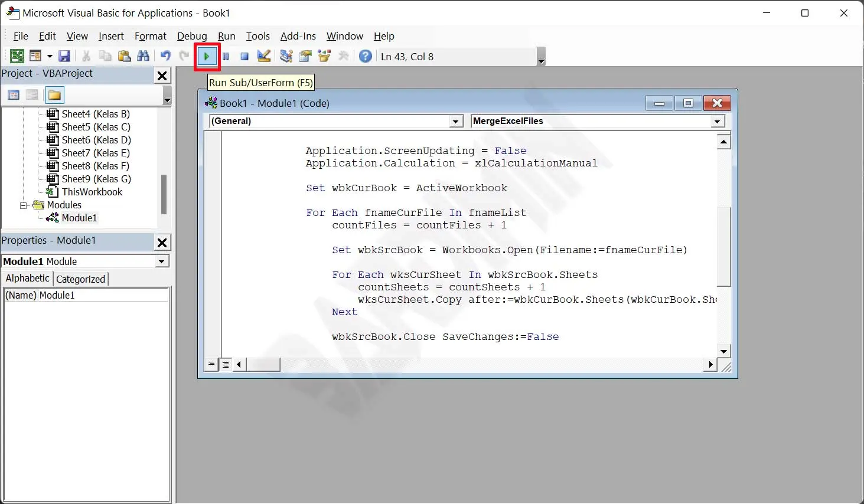This screenshot has width=864, height=504.
Task: Expand the (General) object dropdown
Action: pyautogui.click(x=455, y=122)
